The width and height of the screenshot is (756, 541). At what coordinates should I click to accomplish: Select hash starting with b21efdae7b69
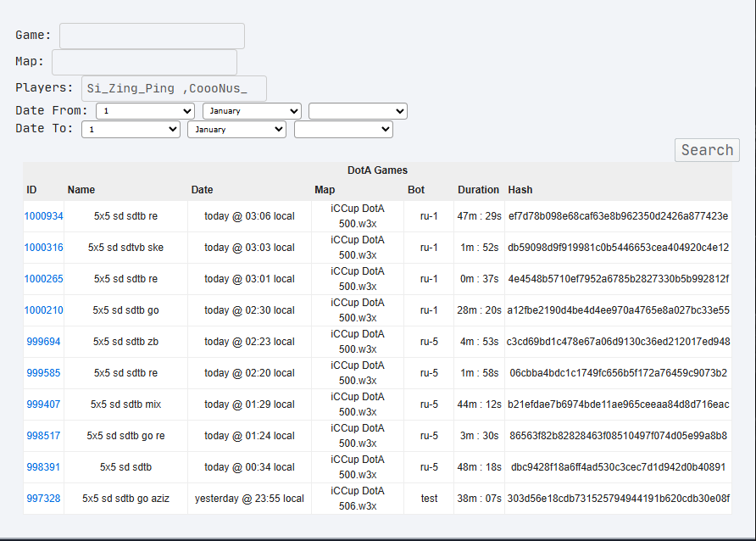618,404
